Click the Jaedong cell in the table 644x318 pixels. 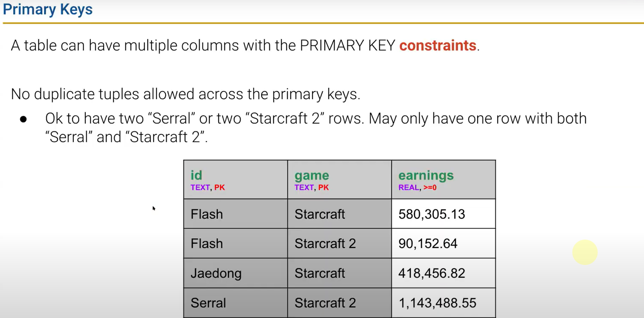[x=216, y=273]
